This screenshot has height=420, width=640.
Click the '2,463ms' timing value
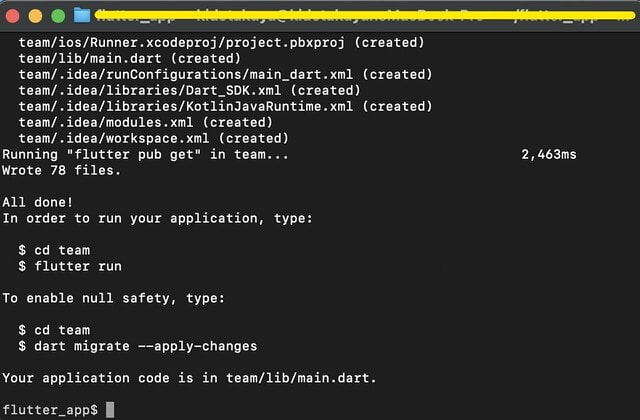point(549,154)
